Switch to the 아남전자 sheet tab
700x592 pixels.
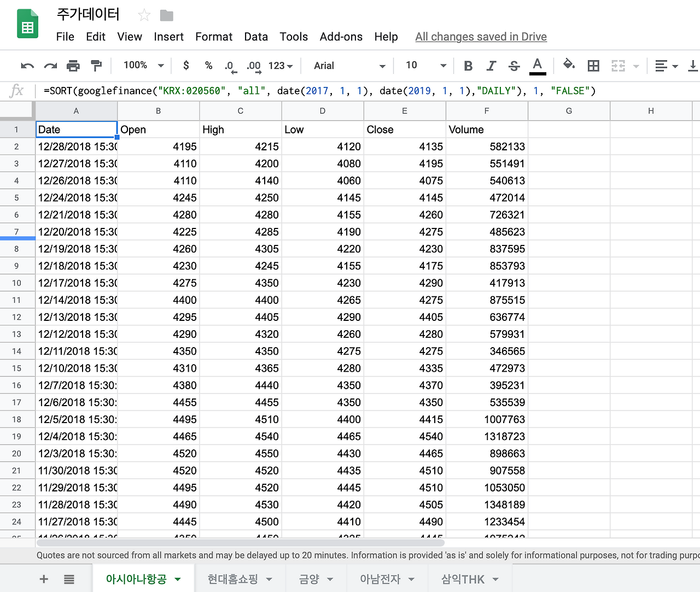(x=380, y=579)
